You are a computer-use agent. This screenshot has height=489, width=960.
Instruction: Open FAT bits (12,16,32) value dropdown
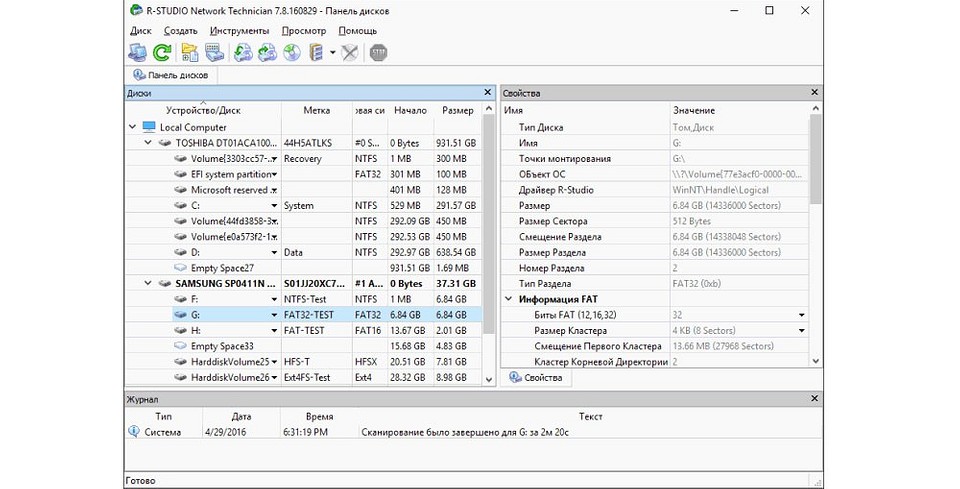(x=801, y=315)
